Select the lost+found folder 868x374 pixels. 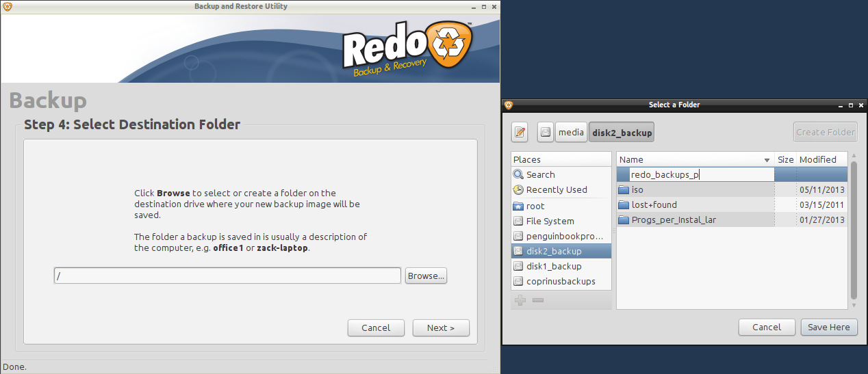click(x=654, y=204)
